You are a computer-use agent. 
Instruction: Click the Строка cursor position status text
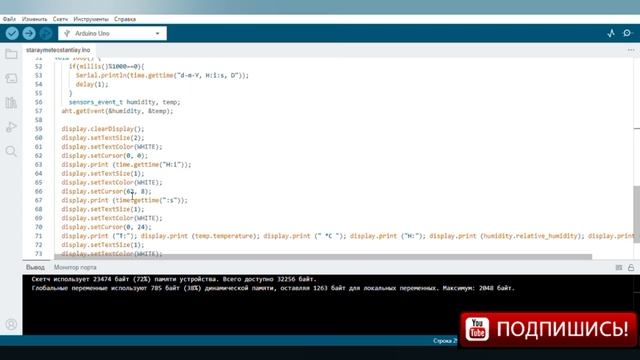[446, 341]
